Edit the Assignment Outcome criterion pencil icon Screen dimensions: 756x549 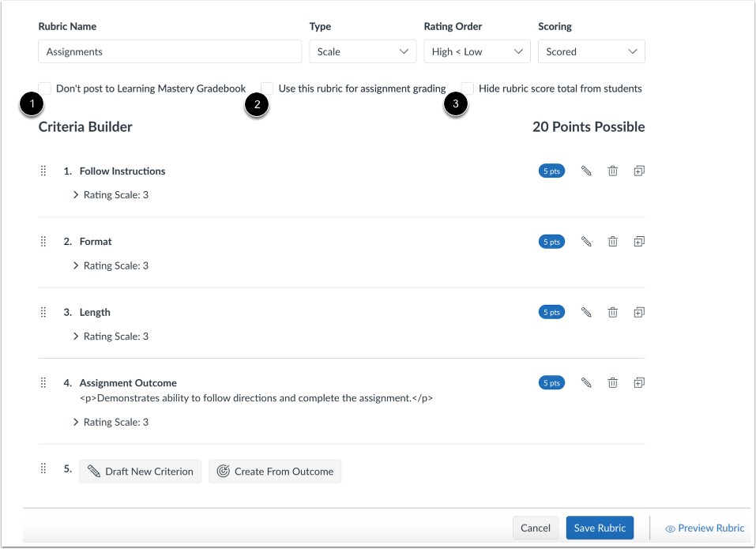tap(586, 382)
